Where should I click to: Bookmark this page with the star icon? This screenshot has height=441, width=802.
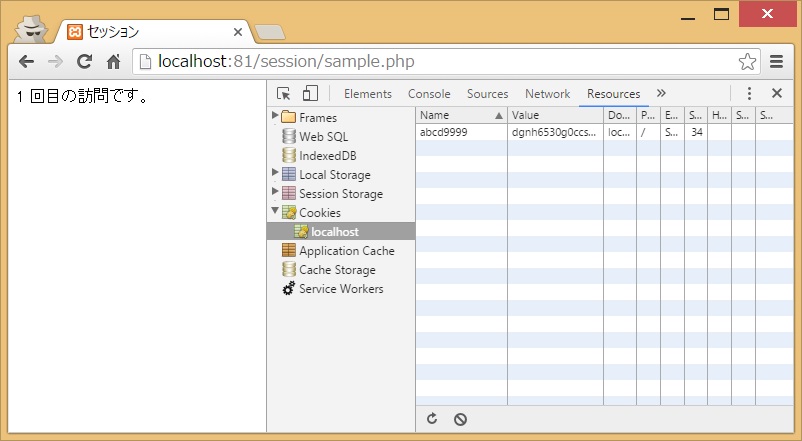click(x=747, y=62)
